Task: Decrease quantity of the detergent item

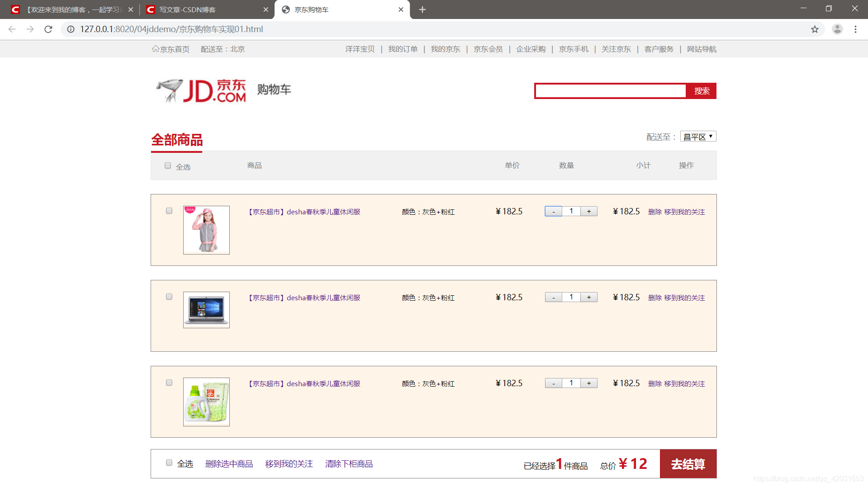Action: [x=553, y=383]
